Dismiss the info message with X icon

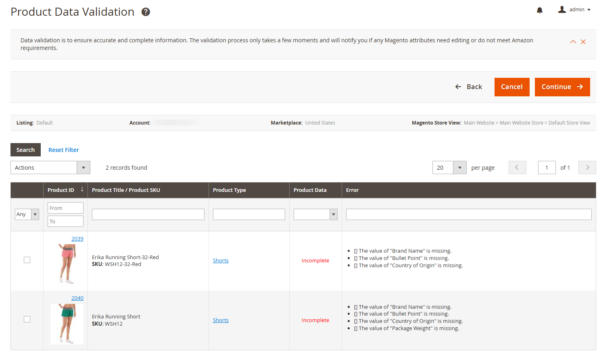click(583, 42)
